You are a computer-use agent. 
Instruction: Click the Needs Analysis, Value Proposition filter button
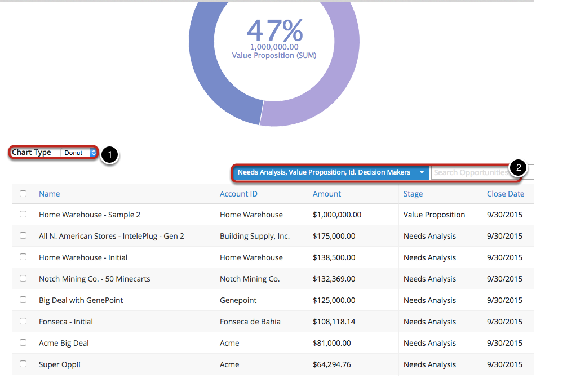324,172
